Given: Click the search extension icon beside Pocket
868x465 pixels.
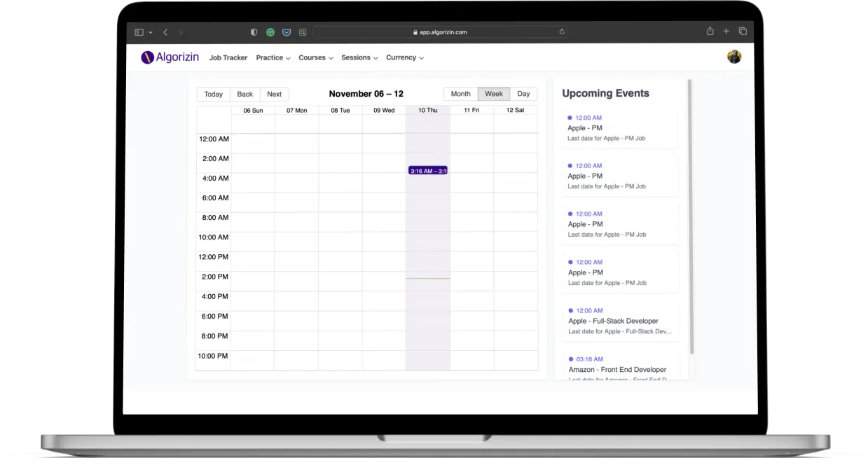Looking at the screenshot, I should pyautogui.click(x=303, y=32).
